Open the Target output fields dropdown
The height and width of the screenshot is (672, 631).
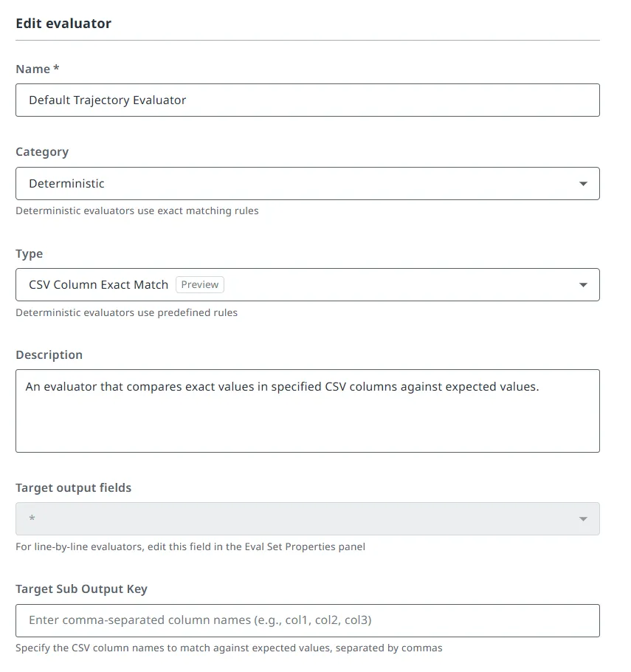pyautogui.click(x=307, y=518)
